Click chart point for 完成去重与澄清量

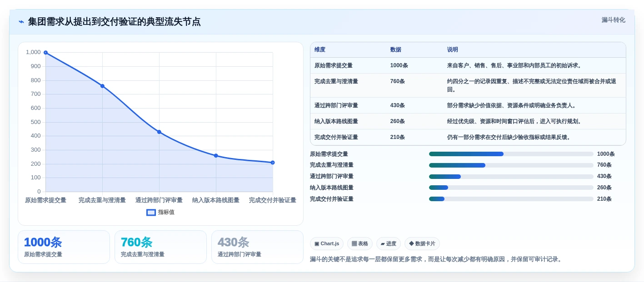point(102,86)
